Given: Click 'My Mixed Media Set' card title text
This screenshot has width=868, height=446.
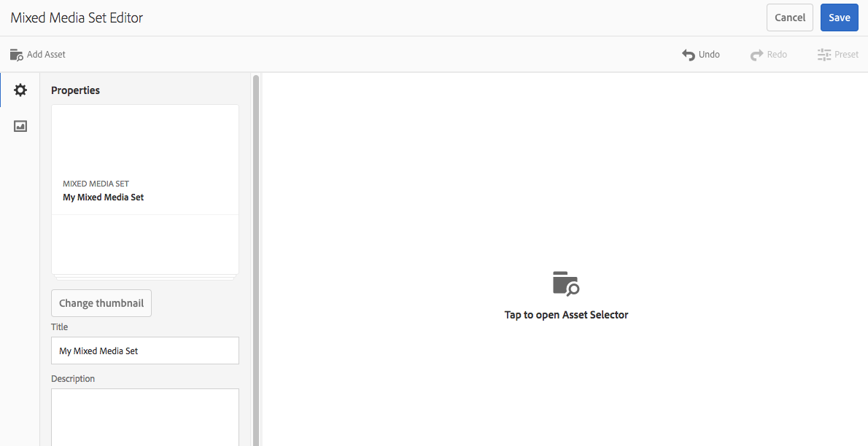Looking at the screenshot, I should [103, 197].
